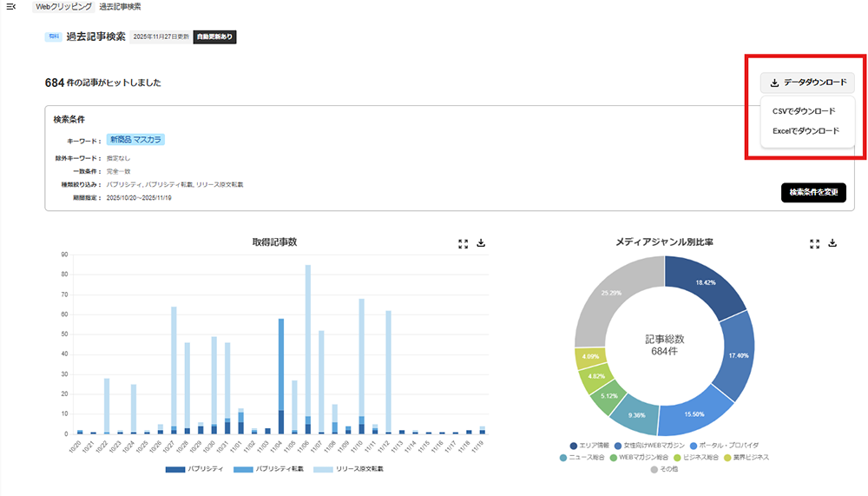Click the 4.82% donut segment
Viewport: 868px width, 496px height.
pos(596,376)
